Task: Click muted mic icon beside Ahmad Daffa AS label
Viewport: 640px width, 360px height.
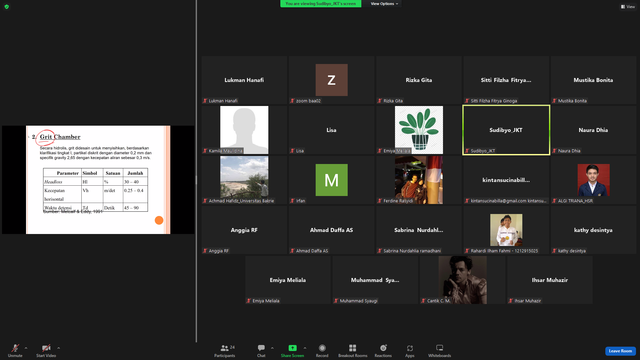Action: pyautogui.click(x=293, y=251)
